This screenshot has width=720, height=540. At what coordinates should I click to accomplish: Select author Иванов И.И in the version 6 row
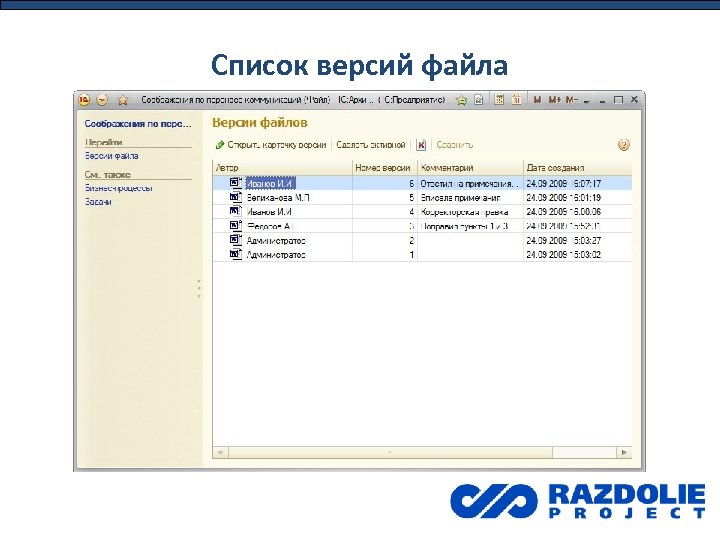270,184
